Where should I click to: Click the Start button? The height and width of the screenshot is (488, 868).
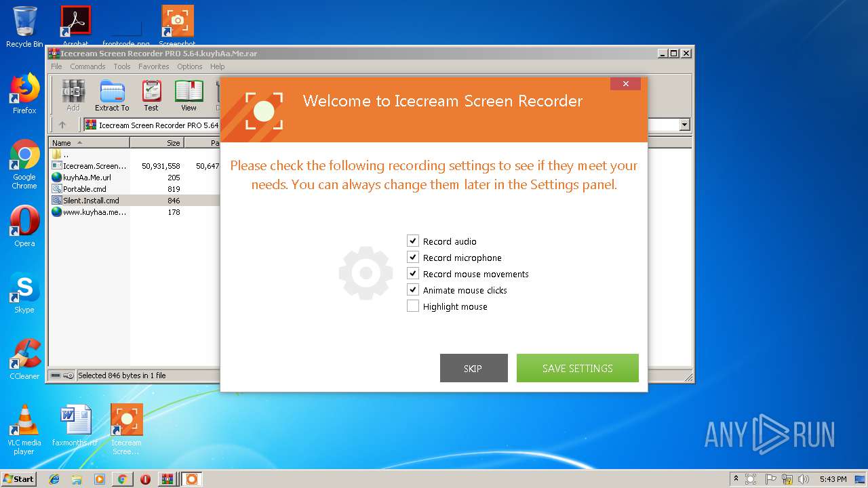(19, 479)
